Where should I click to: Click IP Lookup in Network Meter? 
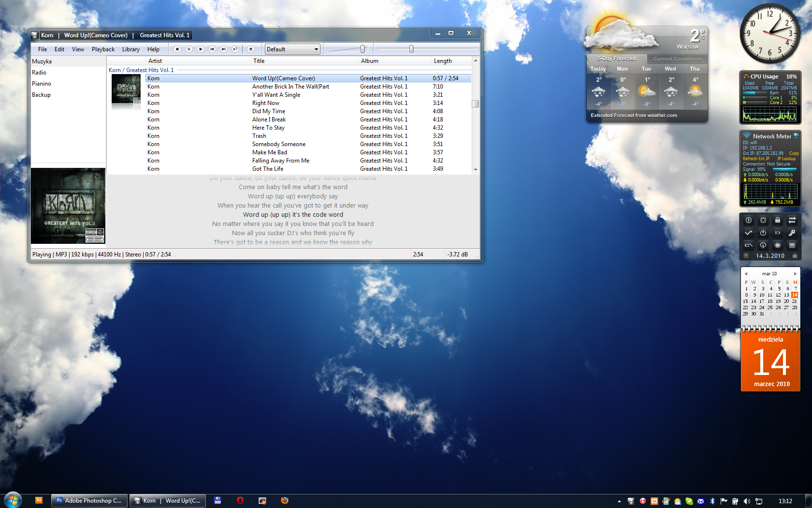(786, 159)
